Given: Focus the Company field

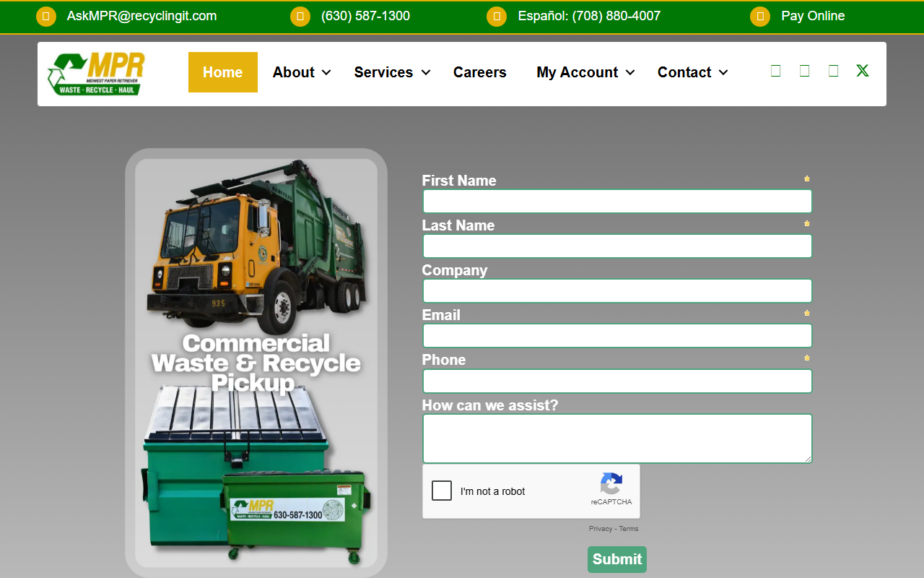Looking at the screenshot, I should [617, 290].
